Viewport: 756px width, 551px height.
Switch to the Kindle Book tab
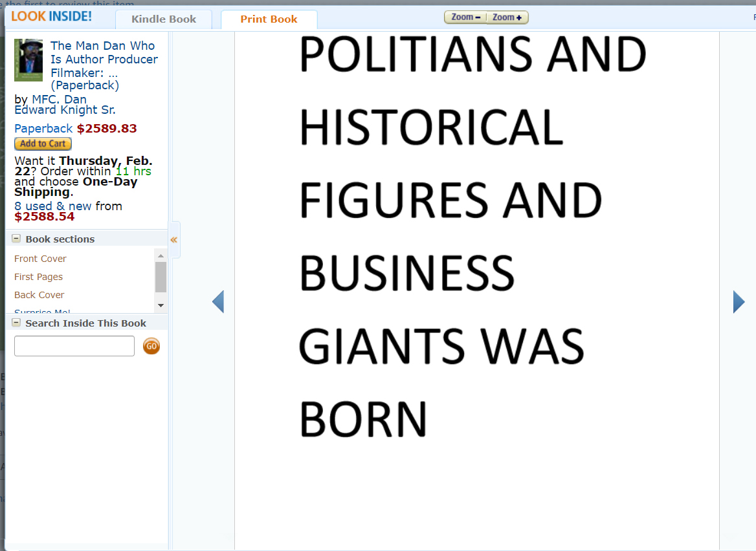pyautogui.click(x=164, y=19)
